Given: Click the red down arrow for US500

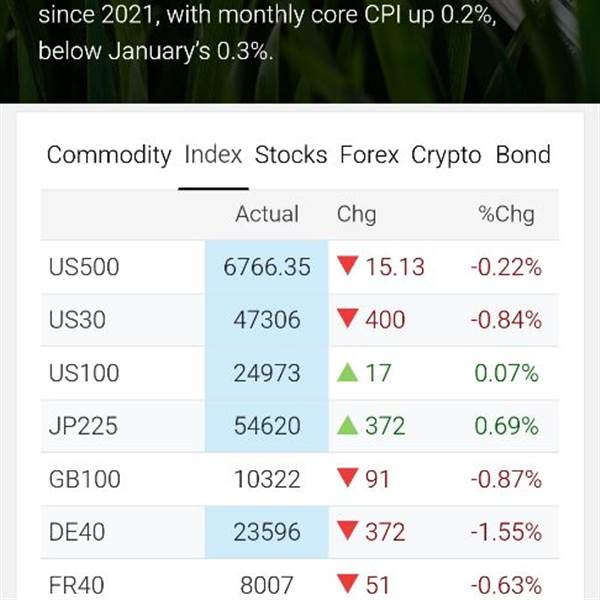Looking at the screenshot, I should tap(347, 267).
